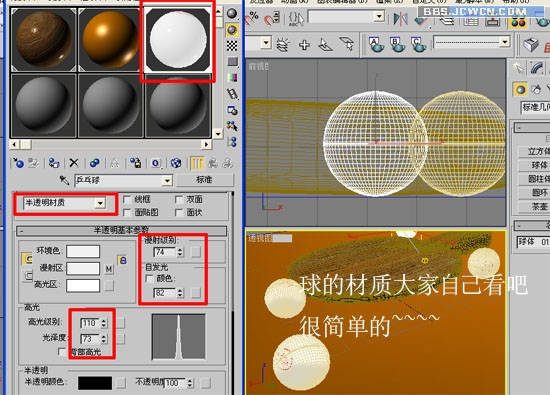Click the eyedropper pick material icon
This screenshot has width=550, height=395.
pyautogui.click(x=64, y=180)
